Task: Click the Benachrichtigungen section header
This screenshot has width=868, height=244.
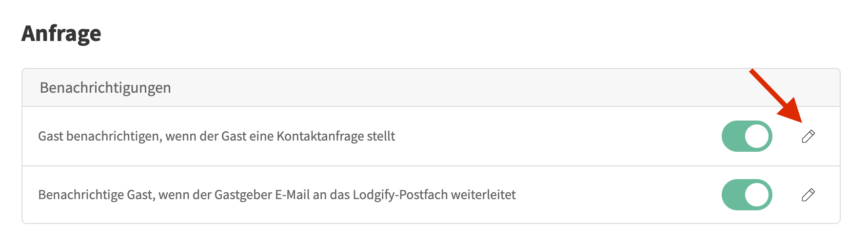Action: tap(105, 88)
